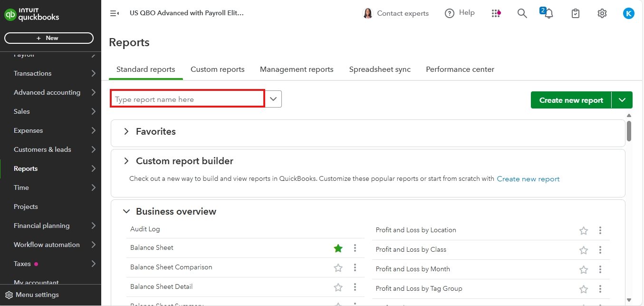Open notifications via the bell icon
Image resolution: width=644 pixels, height=306 pixels.
(549, 13)
